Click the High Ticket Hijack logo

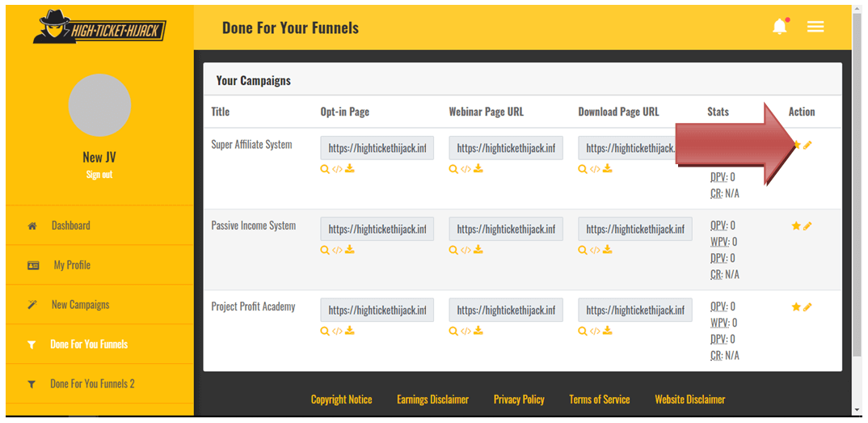point(99,28)
